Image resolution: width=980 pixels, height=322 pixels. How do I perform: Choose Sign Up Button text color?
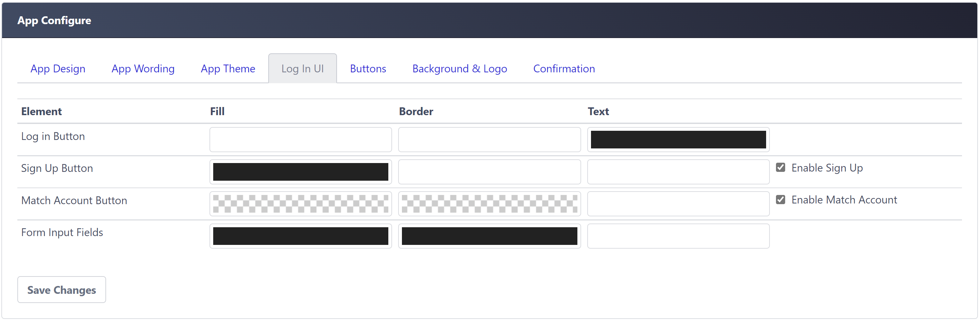678,172
